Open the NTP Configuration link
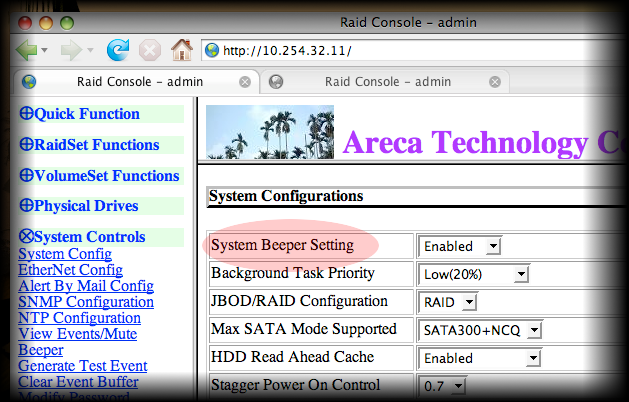Viewport: 629px width, 402px height. click(x=79, y=318)
